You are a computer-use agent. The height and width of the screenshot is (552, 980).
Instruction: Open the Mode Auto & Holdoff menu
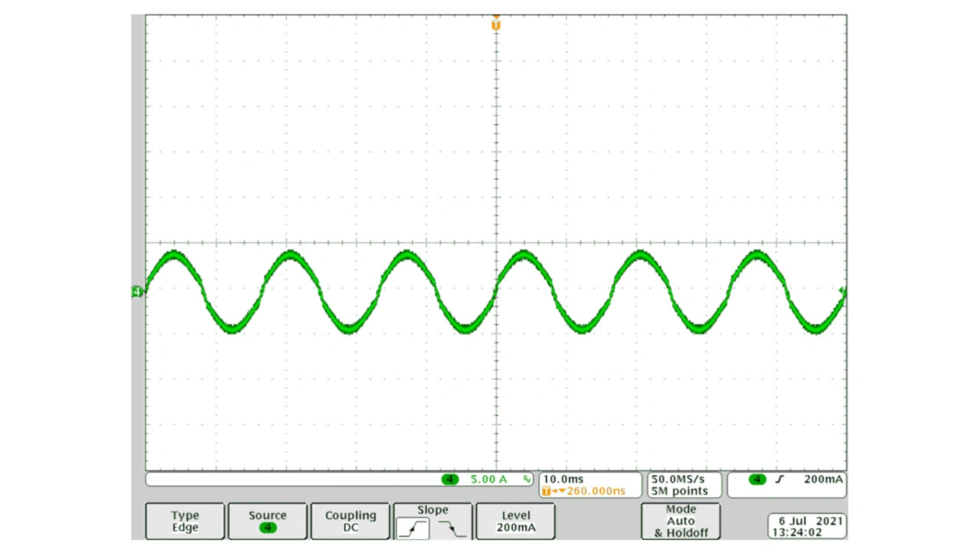point(680,521)
